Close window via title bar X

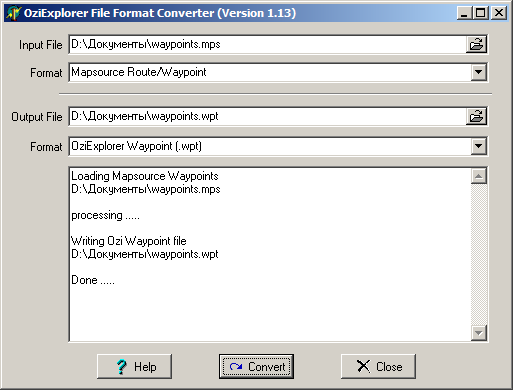coord(499,13)
